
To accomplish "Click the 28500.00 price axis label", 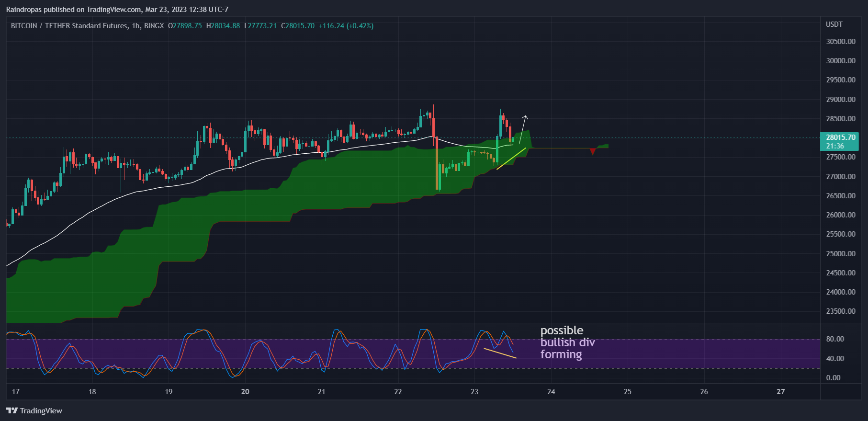I will (841, 119).
